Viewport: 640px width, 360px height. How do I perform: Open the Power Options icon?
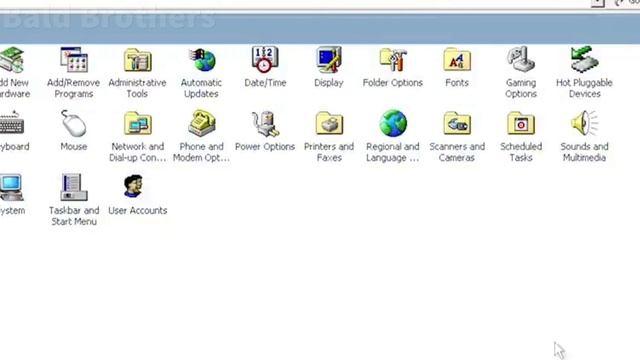(265, 124)
